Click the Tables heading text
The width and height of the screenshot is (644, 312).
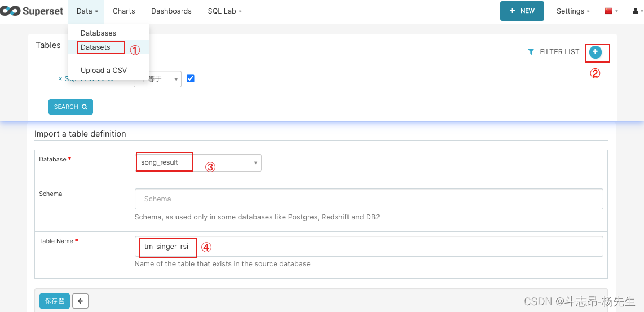pyautogui.click(x=48, y=45)
